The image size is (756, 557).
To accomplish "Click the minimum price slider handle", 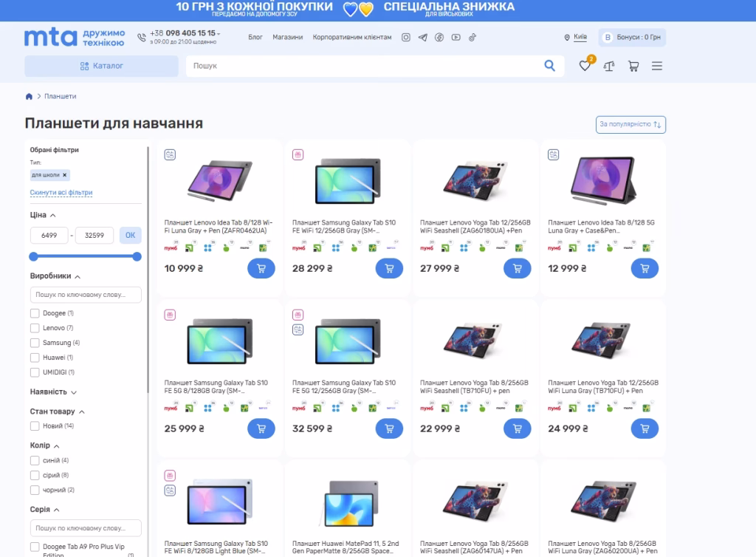I will click(33, 256).
